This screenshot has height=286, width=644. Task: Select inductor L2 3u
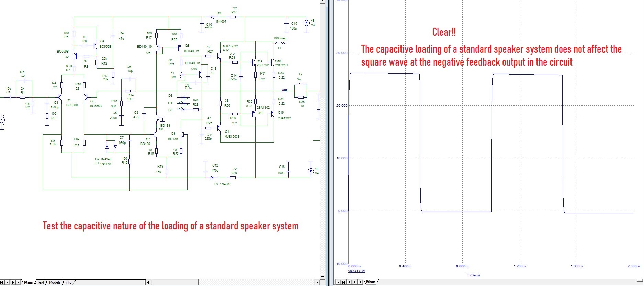(301, 84)
